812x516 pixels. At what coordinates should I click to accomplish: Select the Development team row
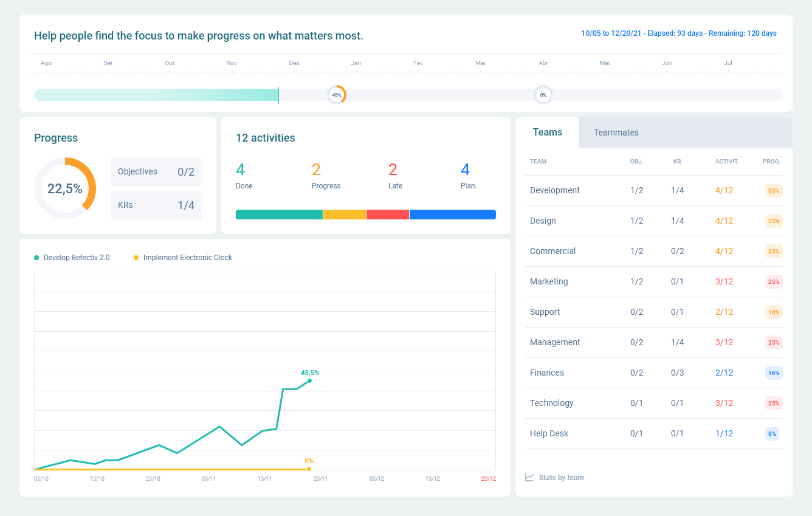point(555,190)
